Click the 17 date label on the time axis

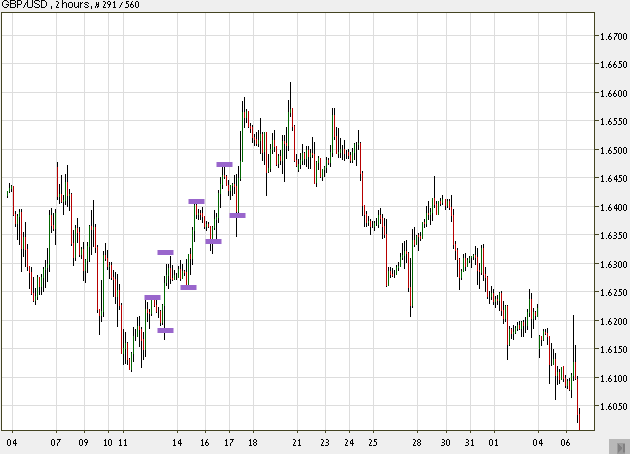point(229,443)
